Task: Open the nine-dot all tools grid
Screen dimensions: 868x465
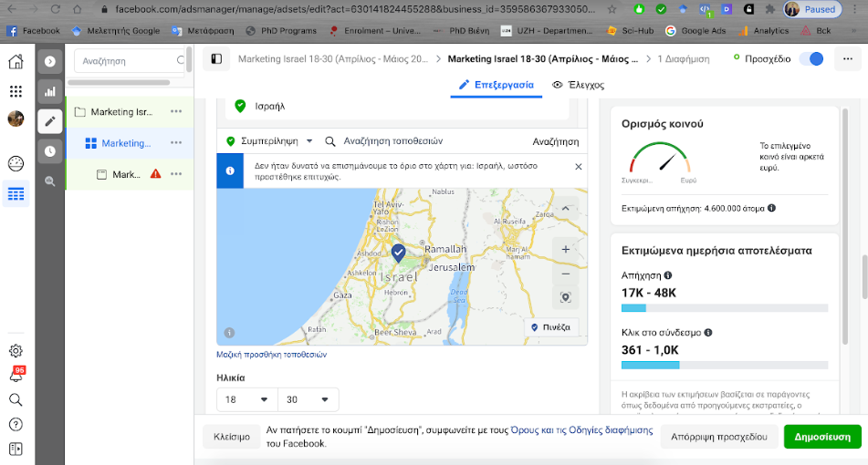Action: [x=16, y=91]
